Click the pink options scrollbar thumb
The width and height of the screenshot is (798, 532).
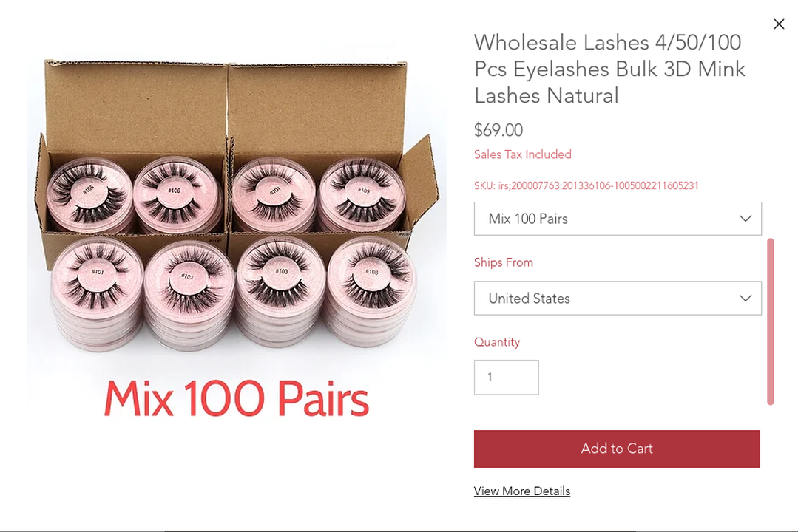click(x=771, y=321)
